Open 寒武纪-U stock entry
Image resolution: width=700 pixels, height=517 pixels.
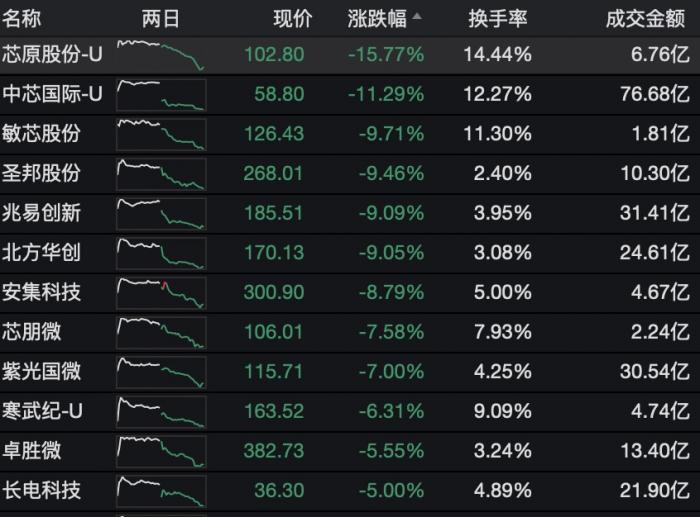[42, 411]
